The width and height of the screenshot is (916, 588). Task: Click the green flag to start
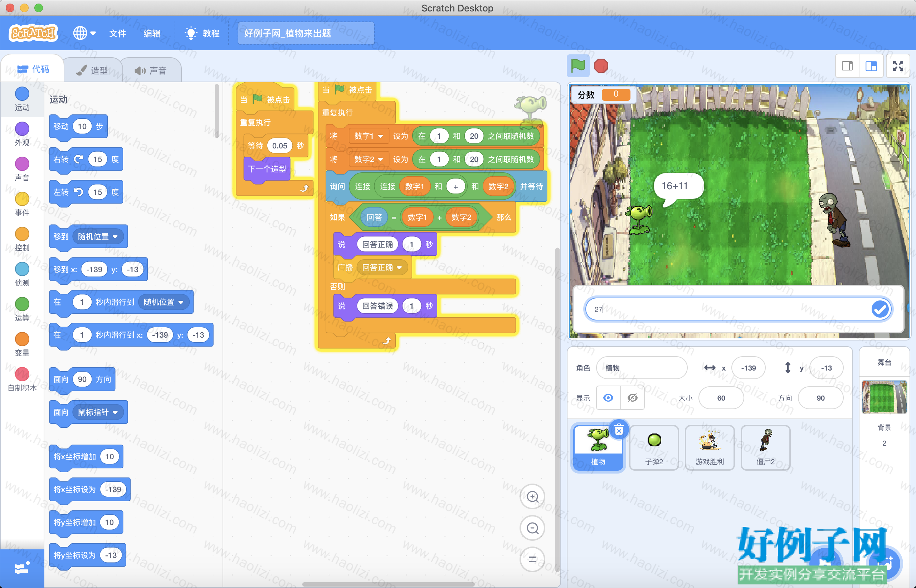coord(578,66)
